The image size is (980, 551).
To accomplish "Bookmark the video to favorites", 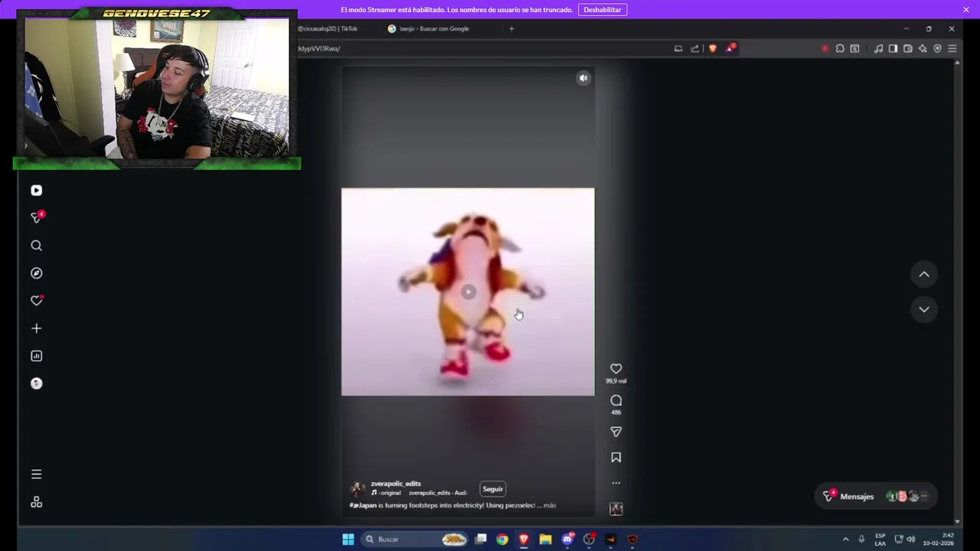I will point(616,458).
